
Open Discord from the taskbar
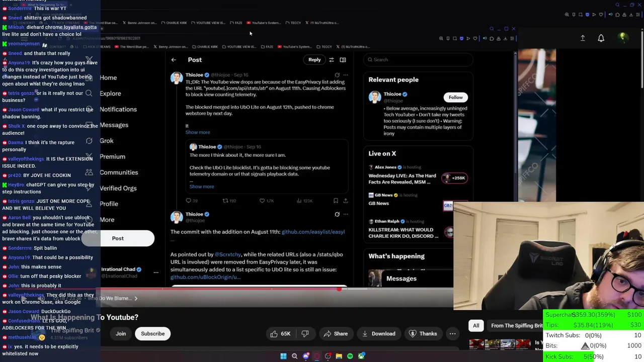(x=305, y=356)
